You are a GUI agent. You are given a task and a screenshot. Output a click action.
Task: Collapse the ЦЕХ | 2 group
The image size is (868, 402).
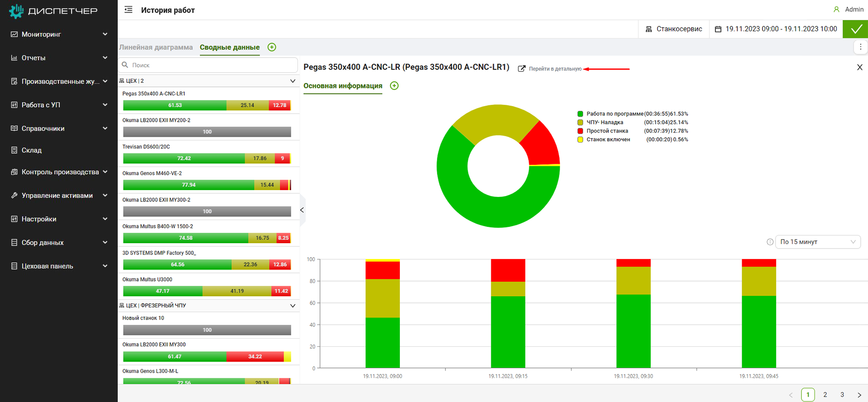[x=293, y=81]
